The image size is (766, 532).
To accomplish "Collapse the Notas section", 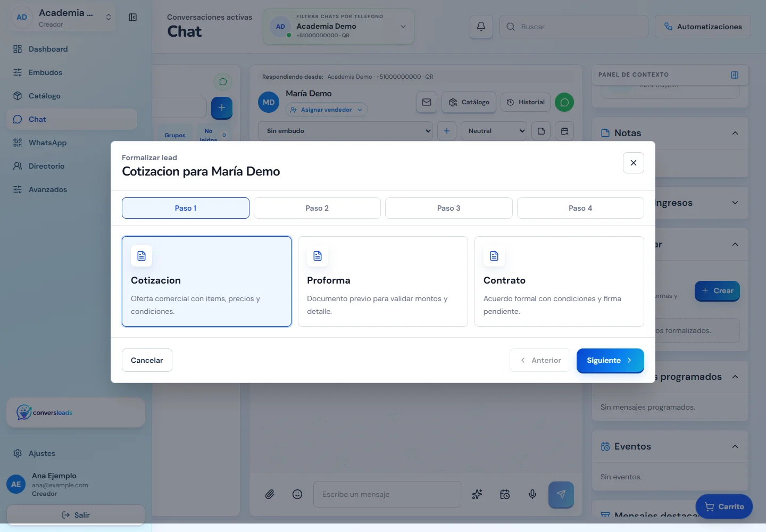I will (735, 133).
